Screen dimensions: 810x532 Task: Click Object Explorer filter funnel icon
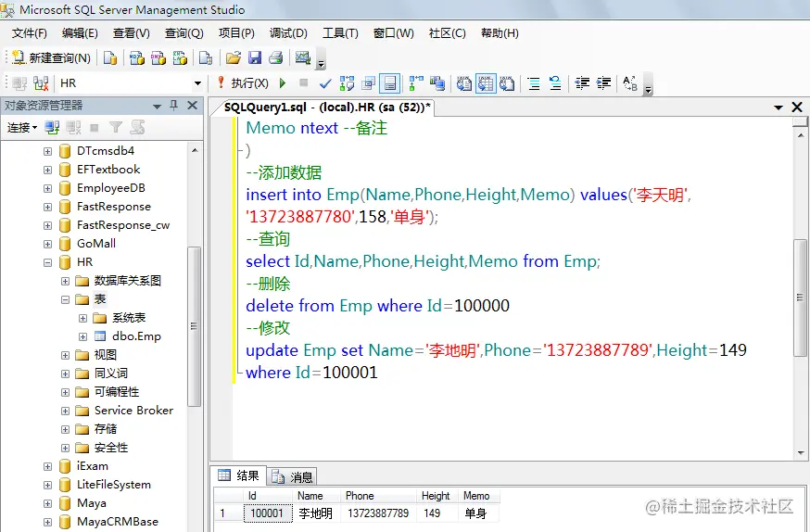116,127
